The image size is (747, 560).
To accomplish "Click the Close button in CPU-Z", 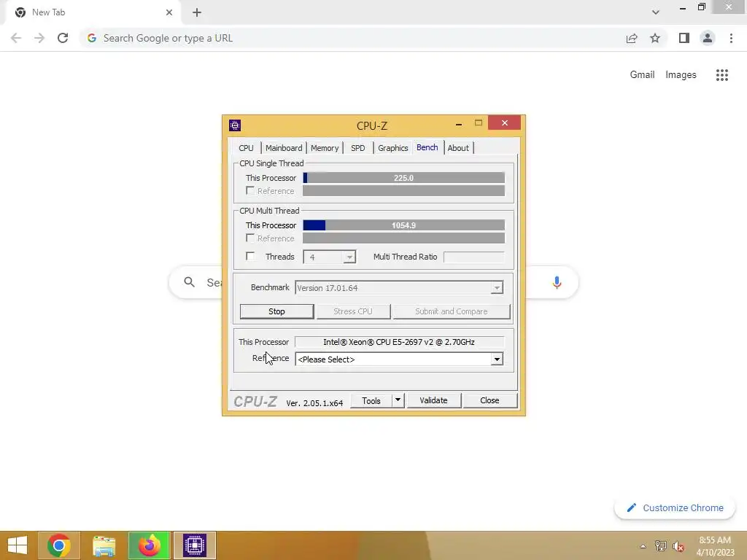I will pos(489,400).
